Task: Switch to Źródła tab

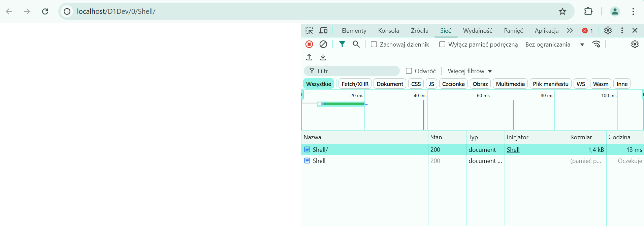Action: pyautogui.click(x=420, y=31)
